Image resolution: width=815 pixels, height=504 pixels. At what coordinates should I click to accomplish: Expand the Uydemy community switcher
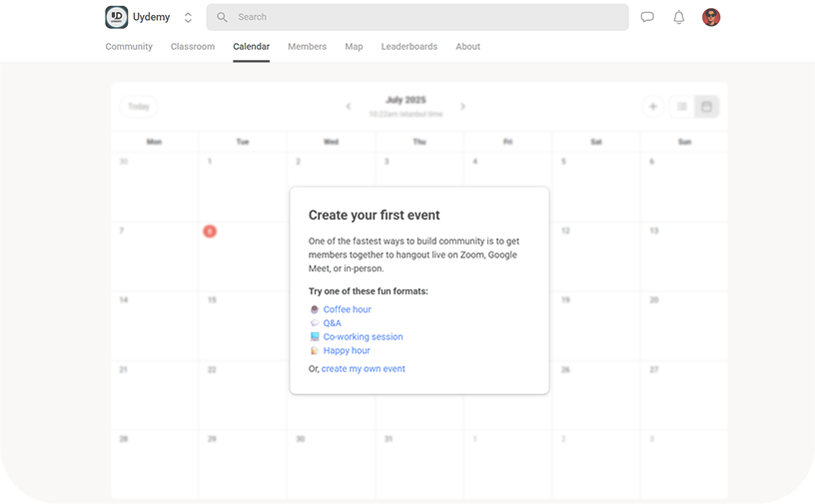[x=188, y=17]
